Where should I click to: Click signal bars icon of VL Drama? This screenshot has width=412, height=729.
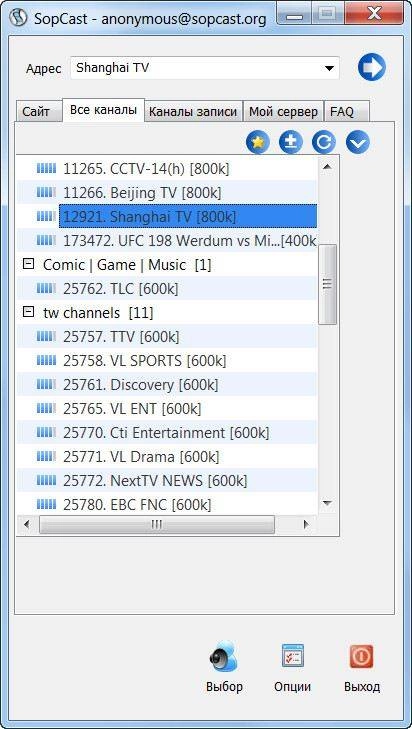[x=46, y=457]
